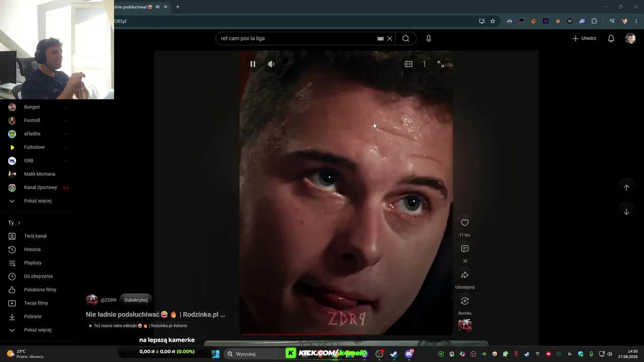Click the Wyszukaj taskbar search box
Viewport: 644px width, 362px height.
click(253, 354)
